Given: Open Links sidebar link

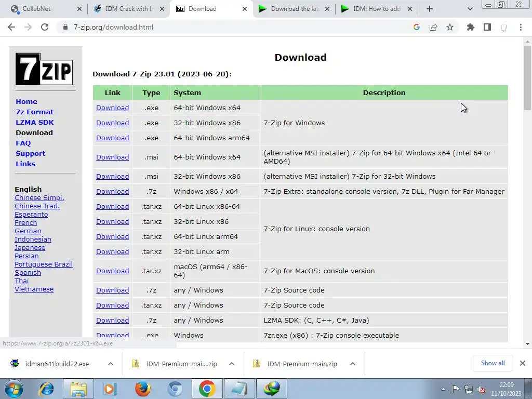Looking at the screenshot, I should [25, 164].
